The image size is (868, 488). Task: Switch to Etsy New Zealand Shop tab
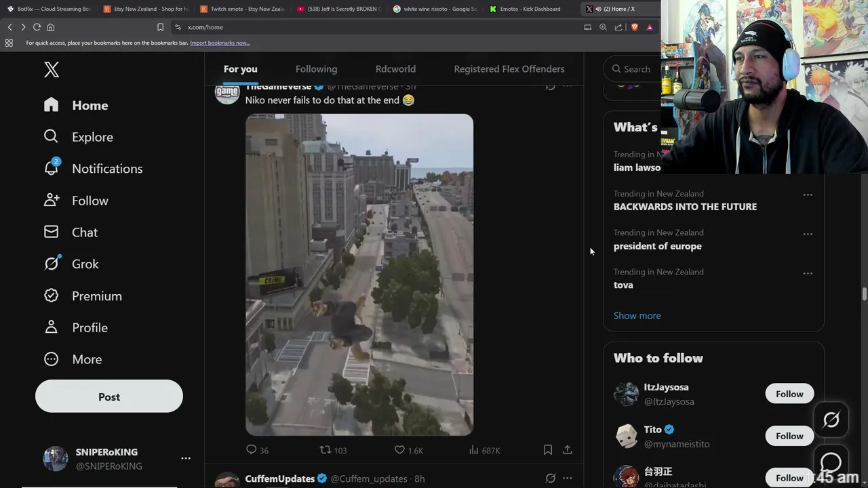(x=146, y=9)
